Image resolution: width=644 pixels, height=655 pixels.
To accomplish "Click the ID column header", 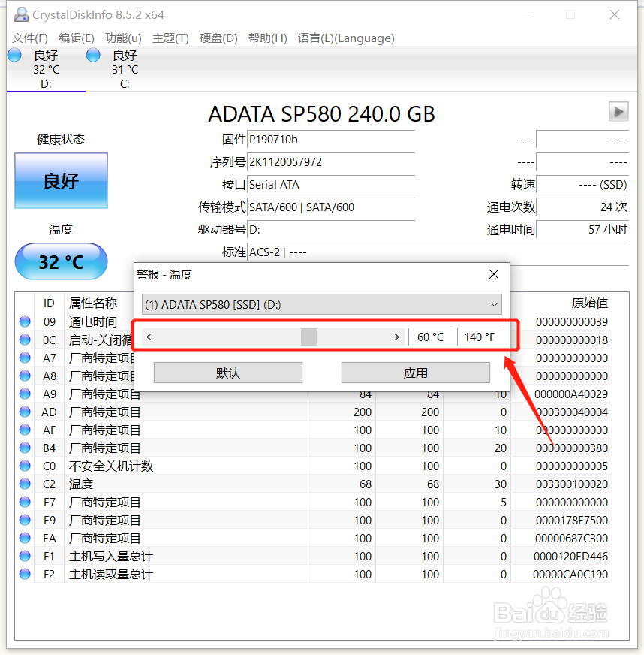I will [49, 303].
